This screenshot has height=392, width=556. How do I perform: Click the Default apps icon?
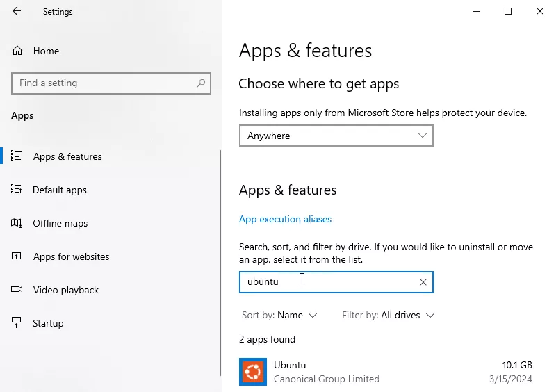click(x=16, y=189)
